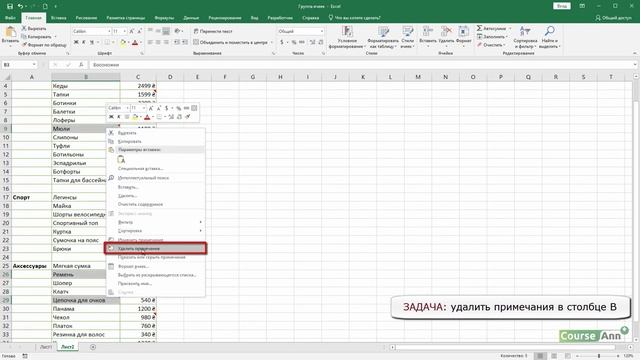The width and height of the screenshot is (640, 360).
Task: Toggle Italic (К) in the ribbon
Action: pos(84,42)
